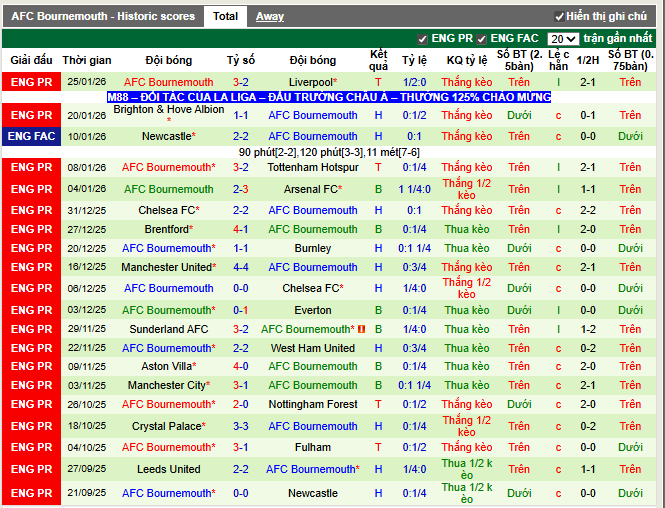Click Thắng 1/2 kèo in Crystal Palace row
The height and width of the screenshot is (508, 665).
point(467,426)
